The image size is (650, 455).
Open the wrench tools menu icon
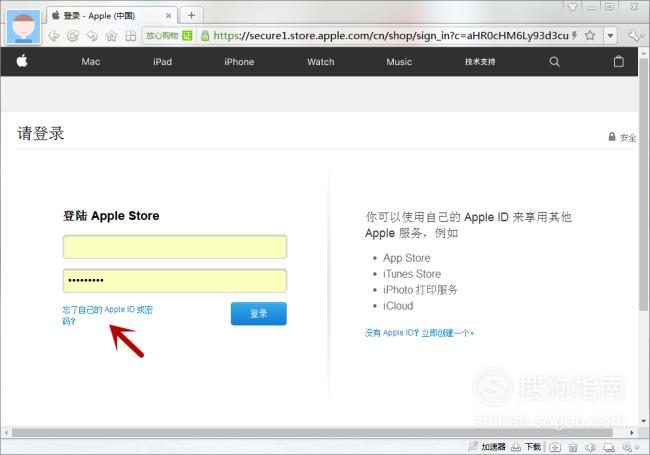633,36
